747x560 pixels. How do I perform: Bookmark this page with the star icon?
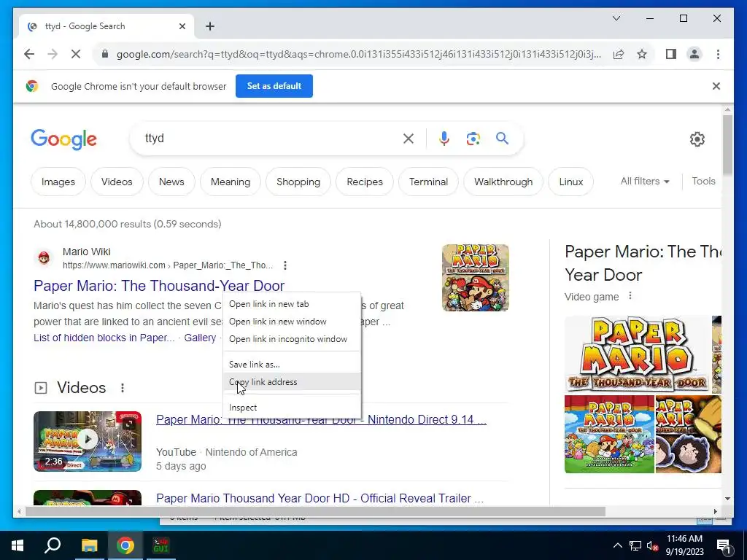[x=642, y=54]
